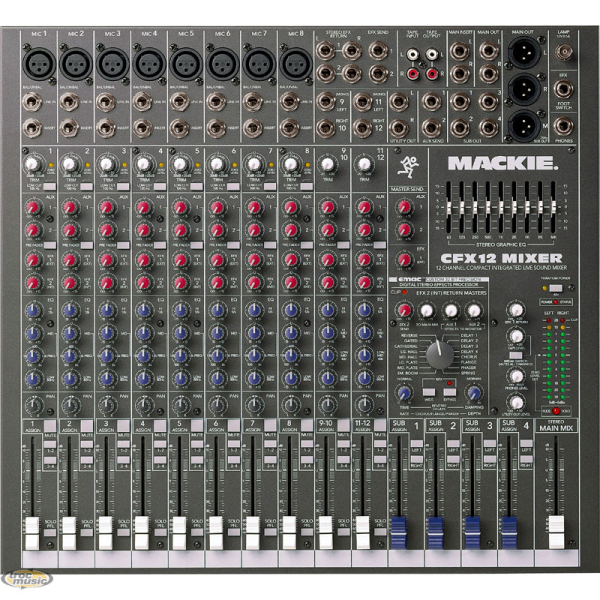This screenshot has height=600, width=600.
Task: Toggle the BREAK SWITCH button
Action: [516, 355]
